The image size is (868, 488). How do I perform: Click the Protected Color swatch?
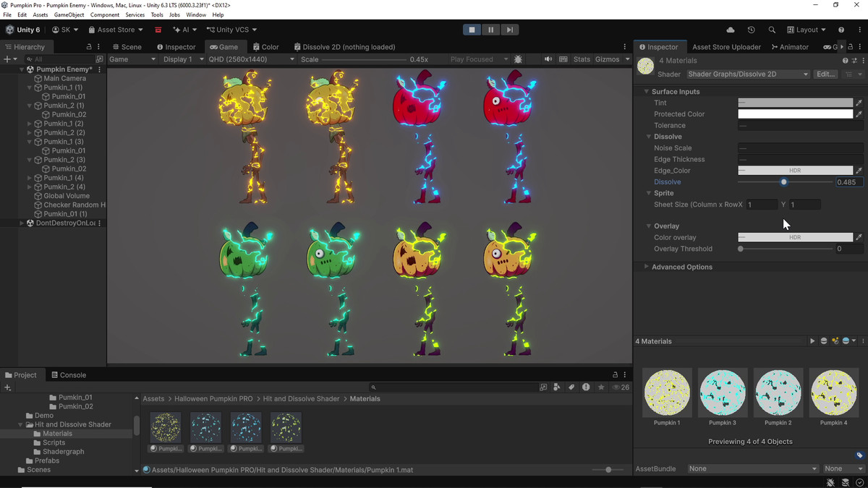coord(795,114)
